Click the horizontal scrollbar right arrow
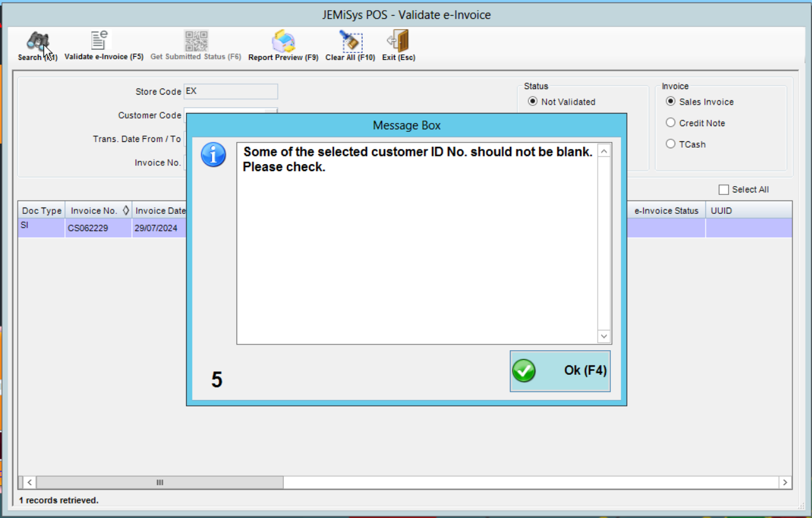 (x=786, y=481)
